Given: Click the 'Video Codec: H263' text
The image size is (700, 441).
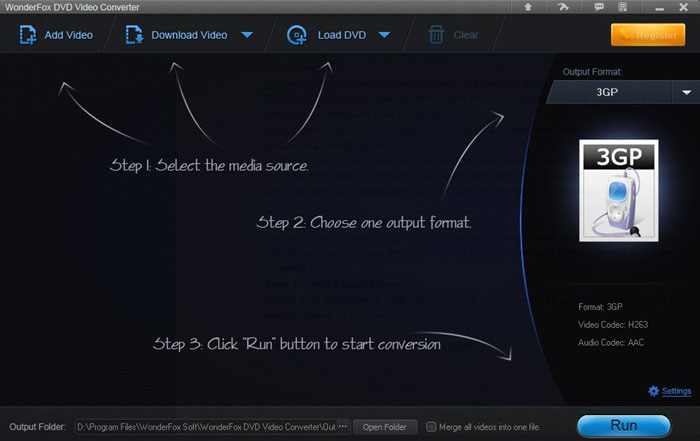Looking at the screenshot, I should [x=613, y=325].
